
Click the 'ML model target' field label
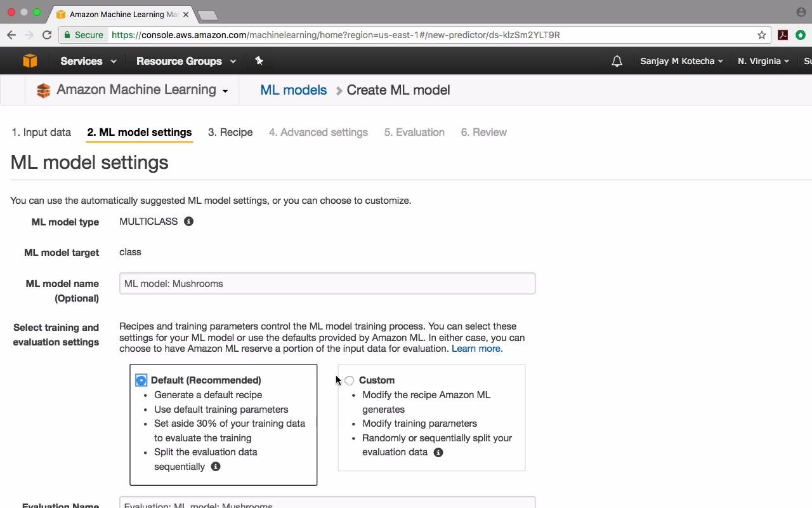click(62, 253)
